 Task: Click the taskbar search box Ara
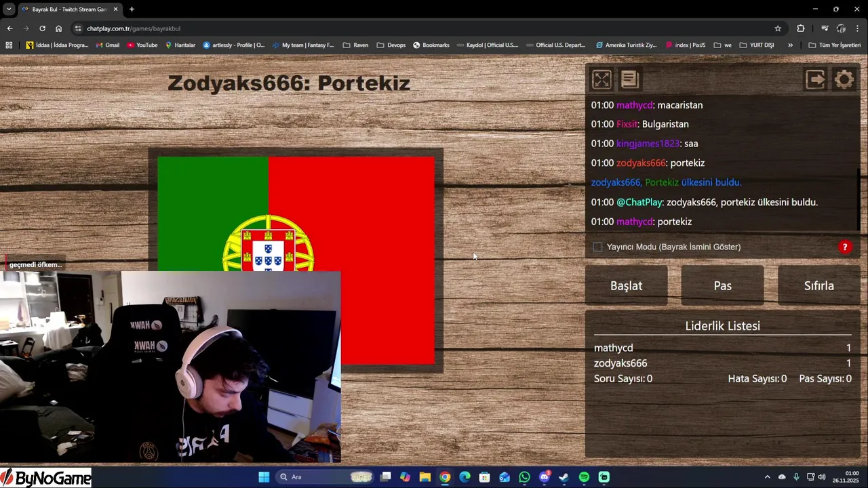click(x=325, y=477)
